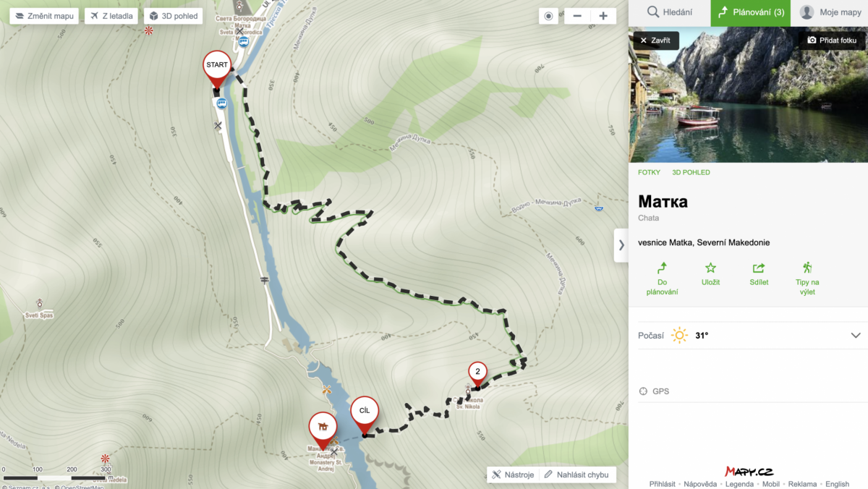Screen dimensions: 868x489
Task: Toggle Z letadla aerial view
Action: (111, 16)
